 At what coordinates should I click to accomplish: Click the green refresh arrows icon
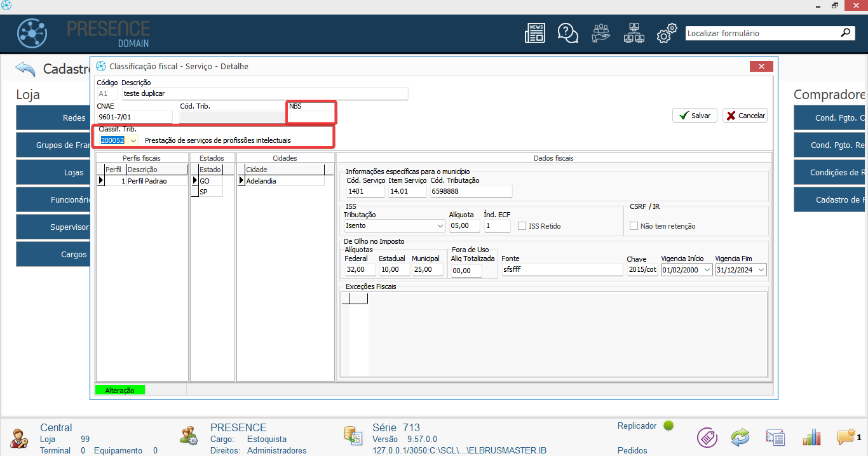point(740,437)
